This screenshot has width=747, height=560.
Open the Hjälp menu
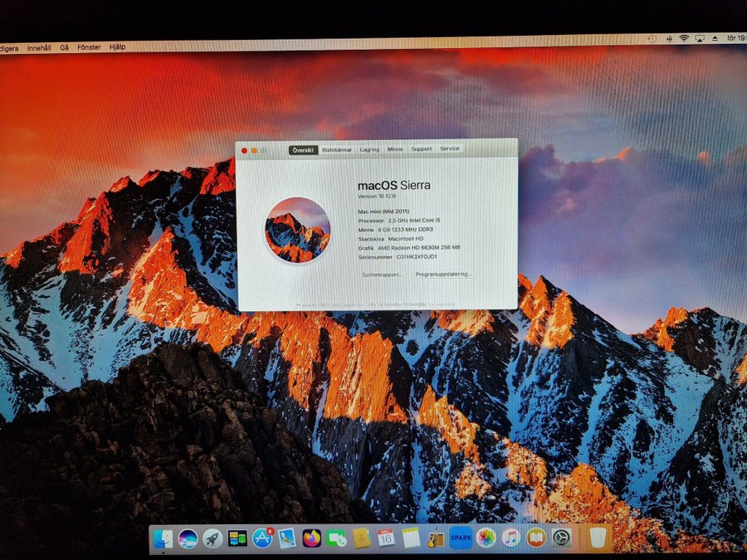point(117,46)
